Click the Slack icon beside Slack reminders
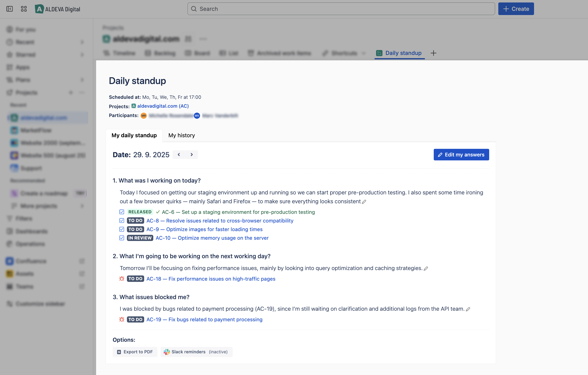Screen dimensions: 588x375 point(167,352)
